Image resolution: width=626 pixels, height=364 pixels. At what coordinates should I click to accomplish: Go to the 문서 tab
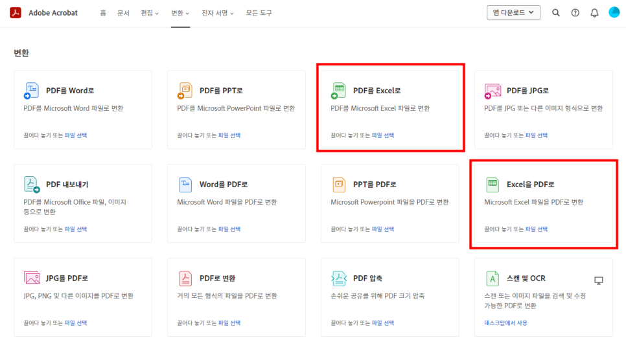(123, 13)
